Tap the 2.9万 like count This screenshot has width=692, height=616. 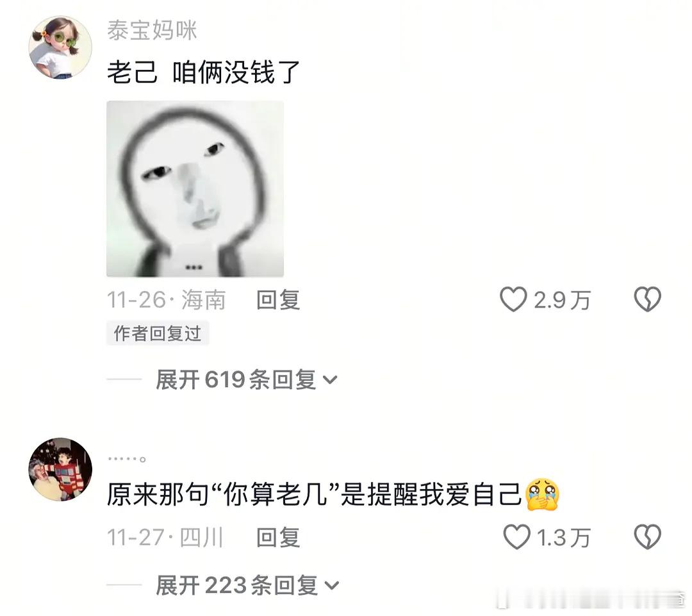pos(562,300)
